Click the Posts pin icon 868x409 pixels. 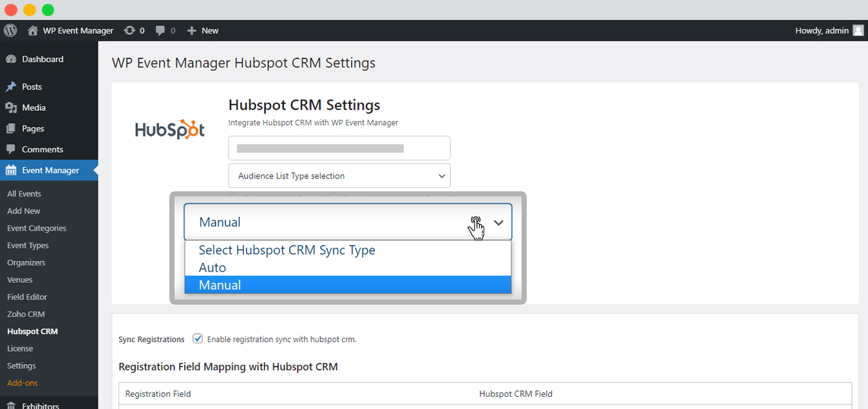coord(11,87)
